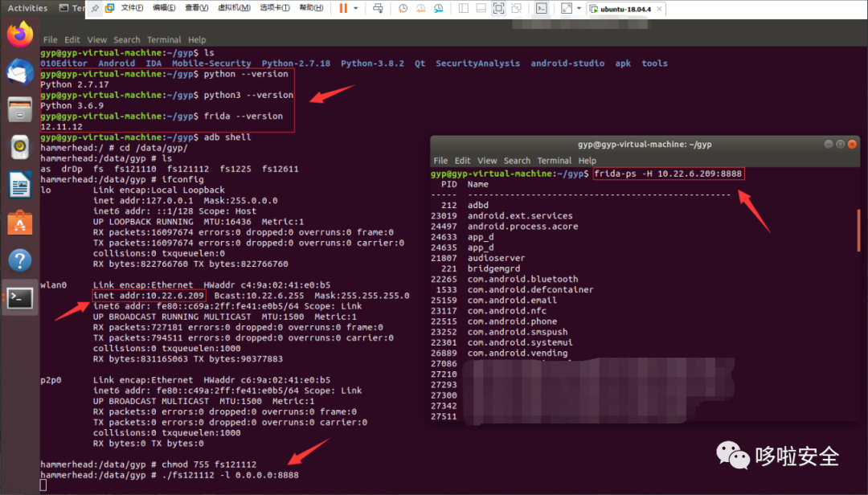The image size is (868, 495).
Task: Toggle the VMware thumbnail bar
Action: pos(481,8)
